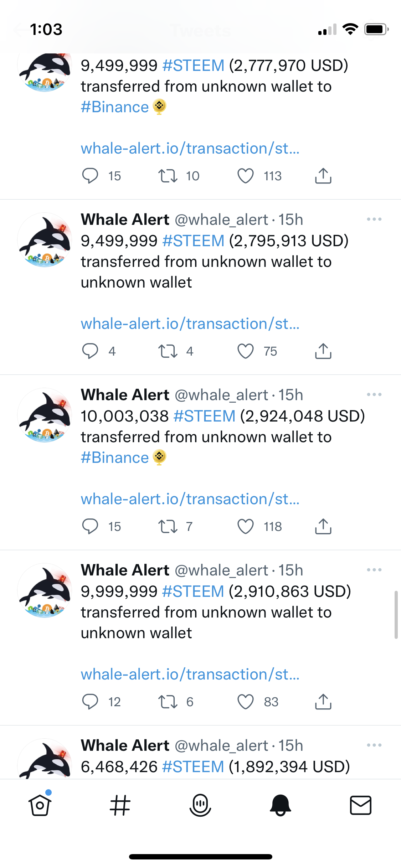Screen dimensions: 401x868
Task: Open Whale Alert avatar on 9,999,999 tweet
Action: (45, 590)
